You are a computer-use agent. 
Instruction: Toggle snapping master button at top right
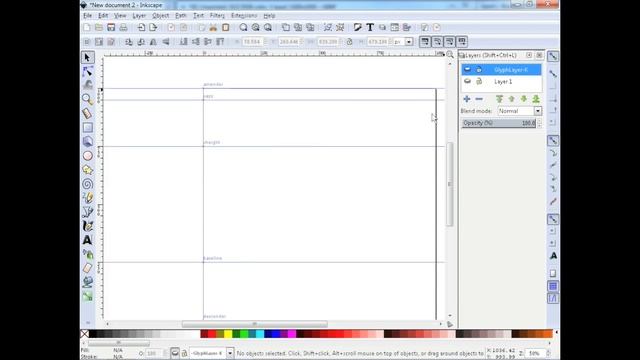point(553,56)
